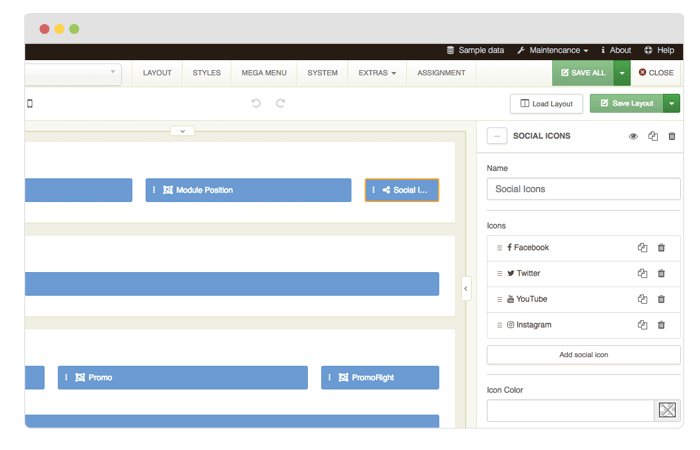Click the Load Layout button
The height and width of the screenshot is (450, 700).
(x=546, y=103)
